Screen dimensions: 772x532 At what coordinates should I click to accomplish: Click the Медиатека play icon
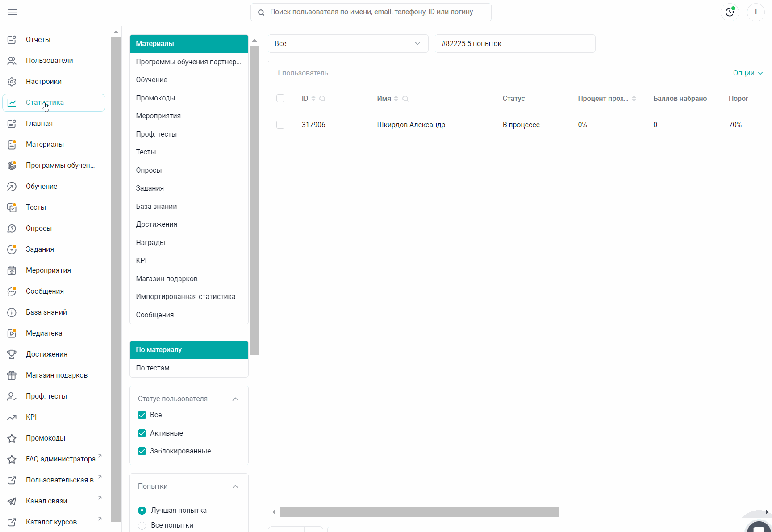click(x=12, y=333)
